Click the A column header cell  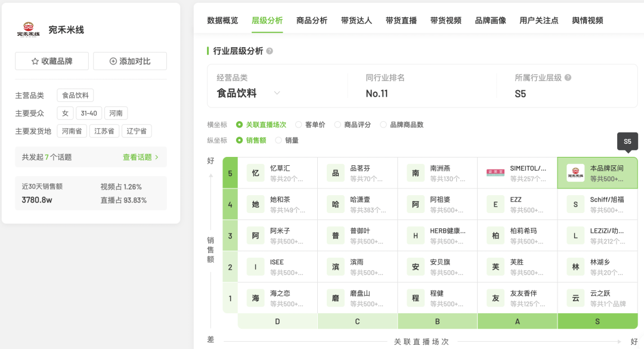click(518, 321)
